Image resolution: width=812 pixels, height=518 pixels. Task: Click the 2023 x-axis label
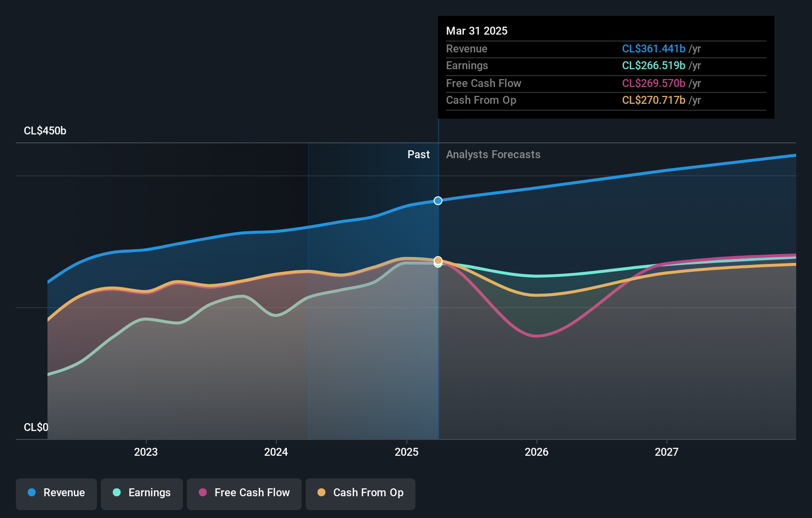coord(146,452)
